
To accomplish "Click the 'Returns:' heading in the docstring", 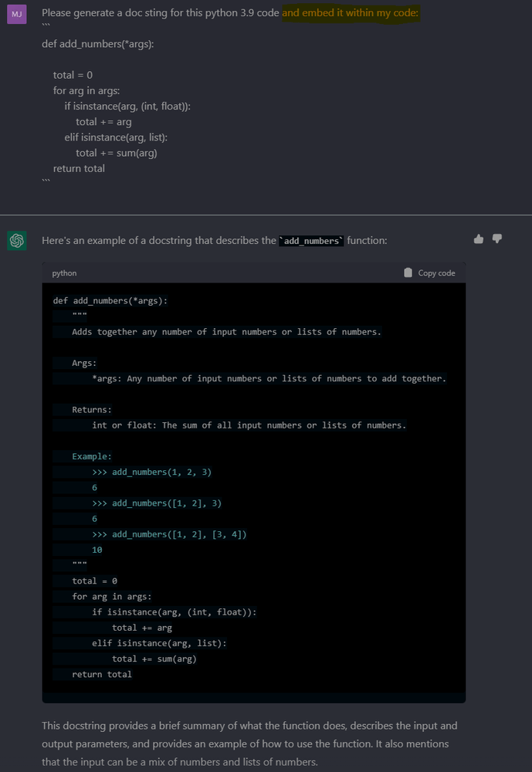I will pyautogui.click(x=92, y=410).
